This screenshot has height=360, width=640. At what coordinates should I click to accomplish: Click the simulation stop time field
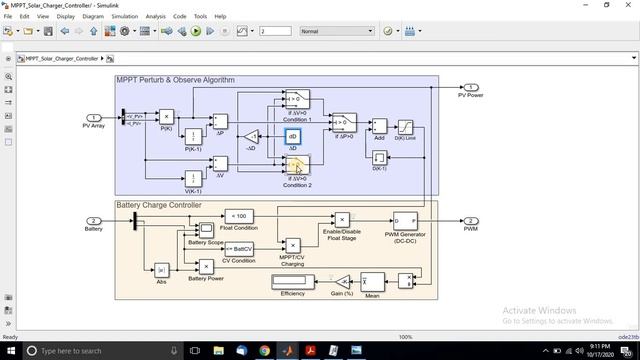click(x=276, y=31)
